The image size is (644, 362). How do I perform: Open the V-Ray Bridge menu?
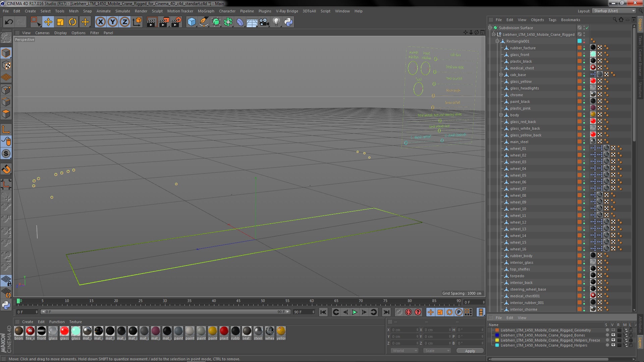coord(287,11)
